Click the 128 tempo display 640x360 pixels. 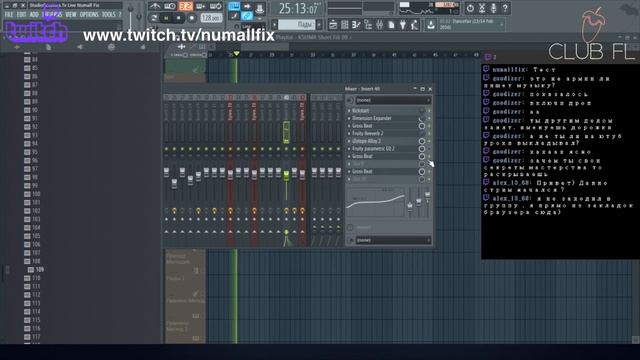click(211, 18)
